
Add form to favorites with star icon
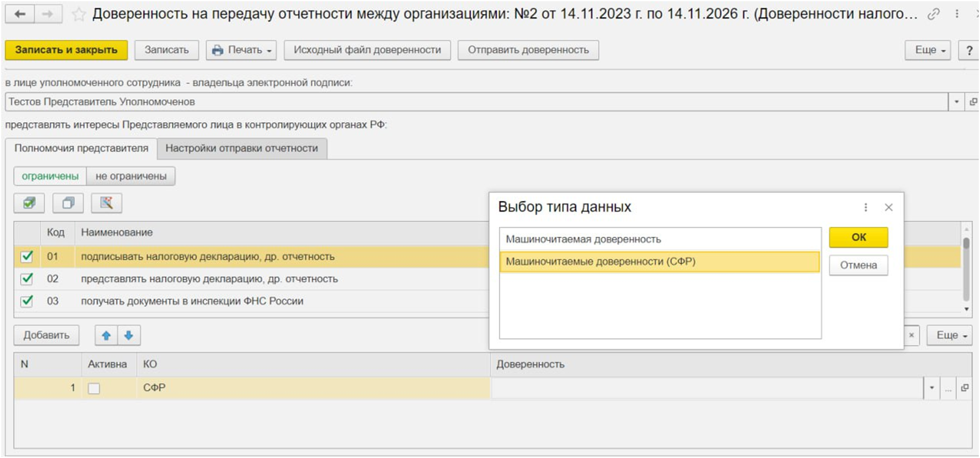(79, 14)
